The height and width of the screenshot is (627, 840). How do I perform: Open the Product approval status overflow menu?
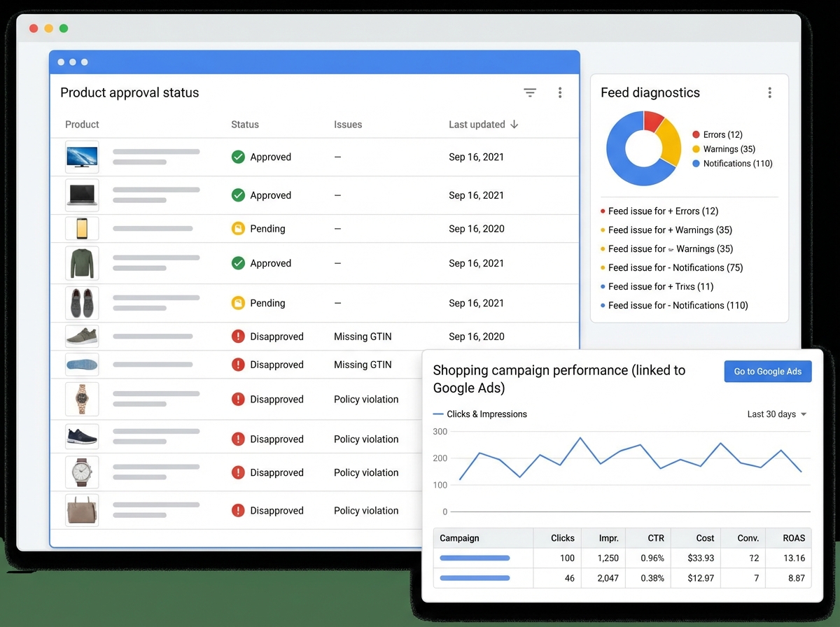pyautogui.click(x=560, y=92)
